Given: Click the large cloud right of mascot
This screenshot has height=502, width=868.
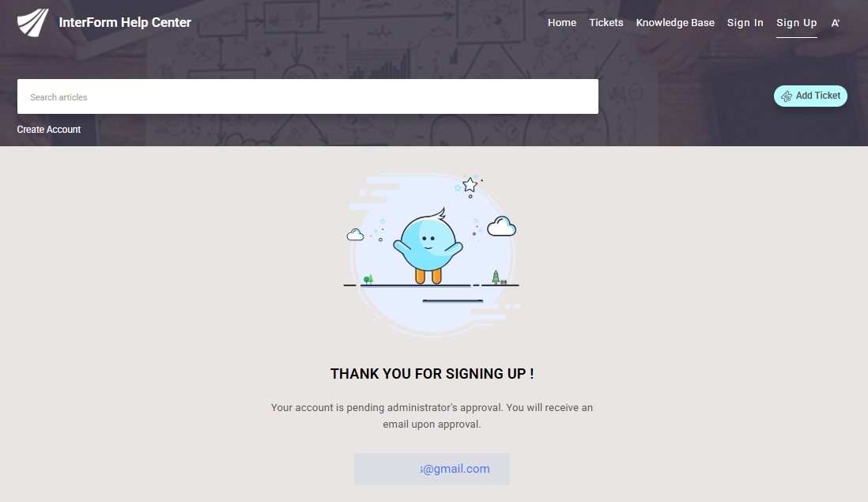Looking at the screenshot, I should pyautogui.click(x=501, y=226).
